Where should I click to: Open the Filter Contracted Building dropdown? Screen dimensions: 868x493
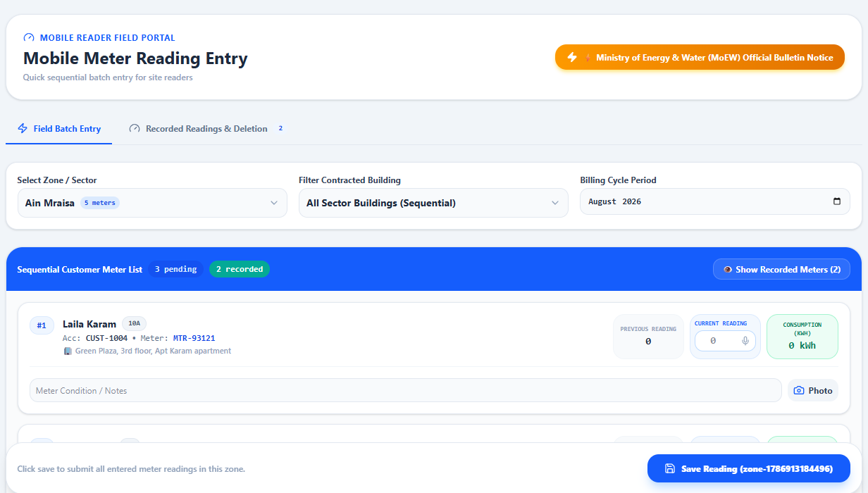433,203
